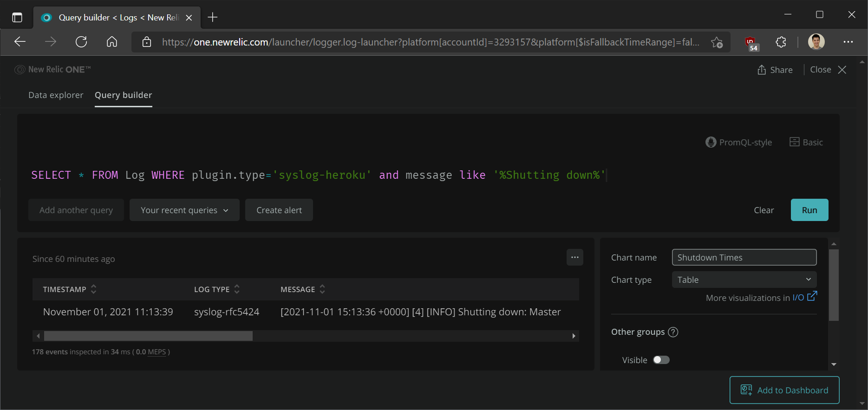868x410 pixels.
Task: Go back to previous page
Action: point(20,42)
